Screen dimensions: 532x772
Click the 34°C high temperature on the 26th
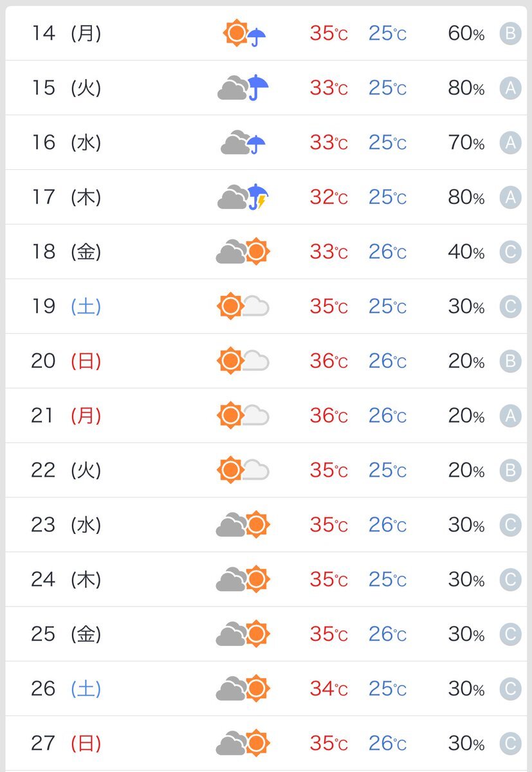(329, 690)
